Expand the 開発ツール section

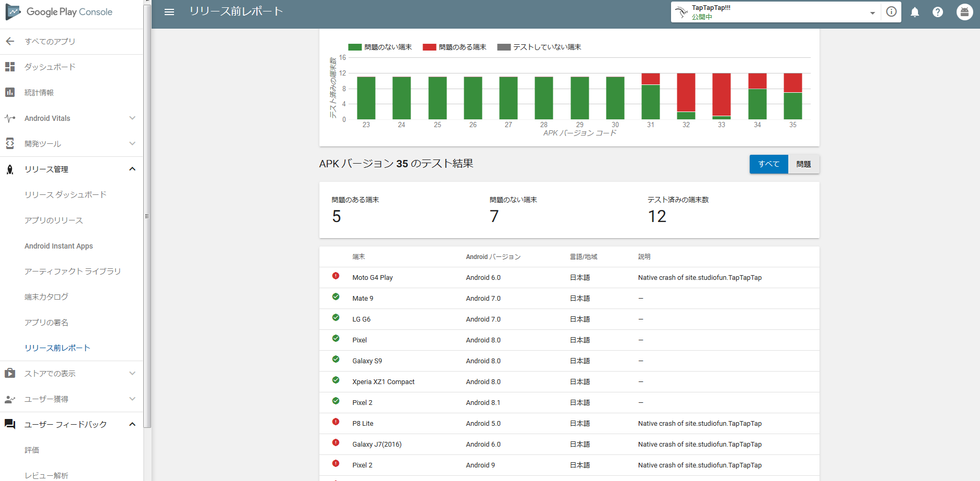click(x=132, y=143)
